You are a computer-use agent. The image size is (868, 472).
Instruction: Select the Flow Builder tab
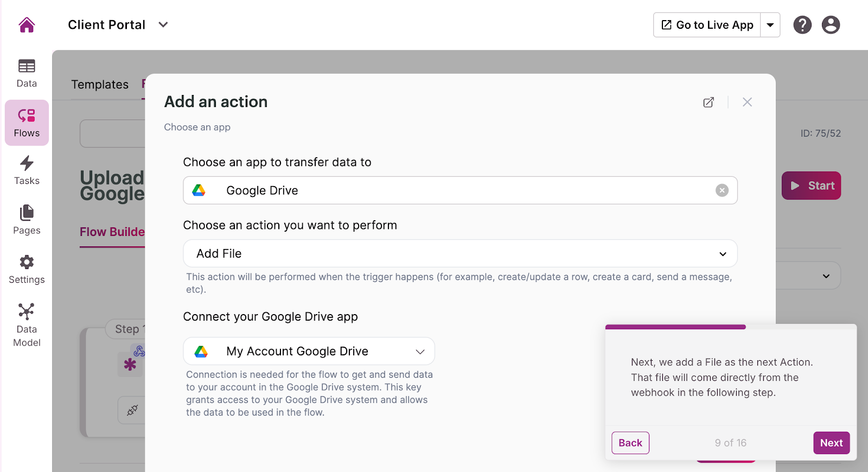(x=112, y=232)
